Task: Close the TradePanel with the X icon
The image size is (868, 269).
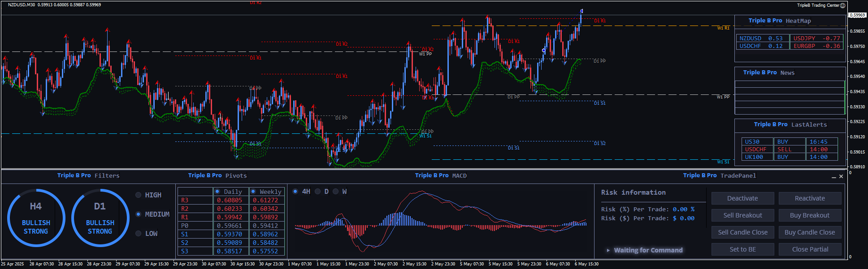Action: [x=841, y=176]
